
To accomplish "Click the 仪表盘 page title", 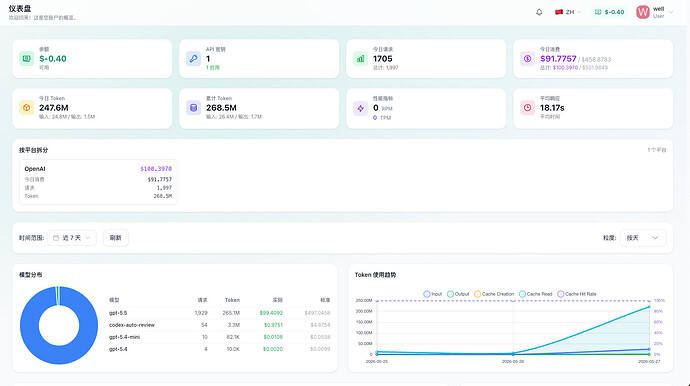I will tap(20, 8).
